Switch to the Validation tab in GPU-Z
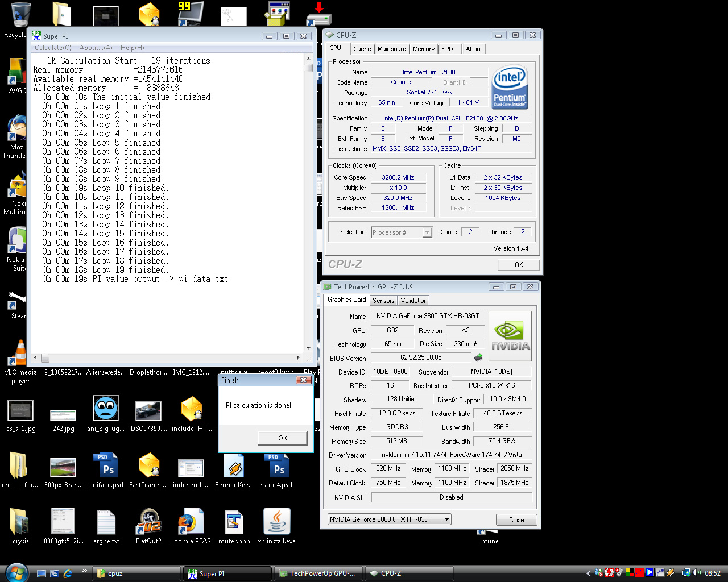The image size is (728, 582). (414, 301)
